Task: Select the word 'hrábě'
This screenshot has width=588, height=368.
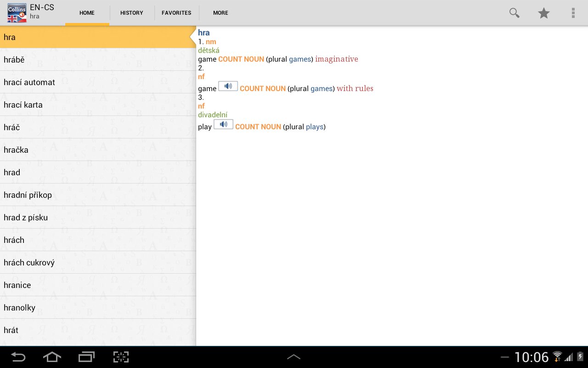Action: pos(98,60)
